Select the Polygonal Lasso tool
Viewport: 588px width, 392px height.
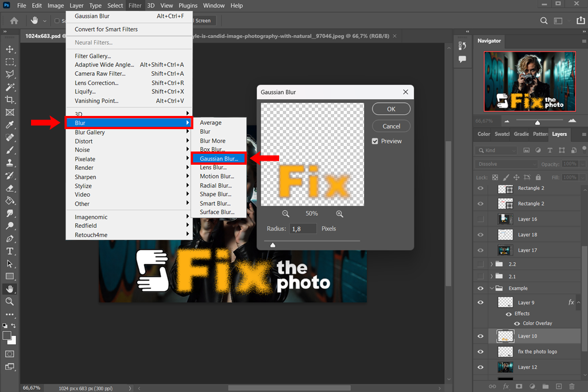pos(10,74)
